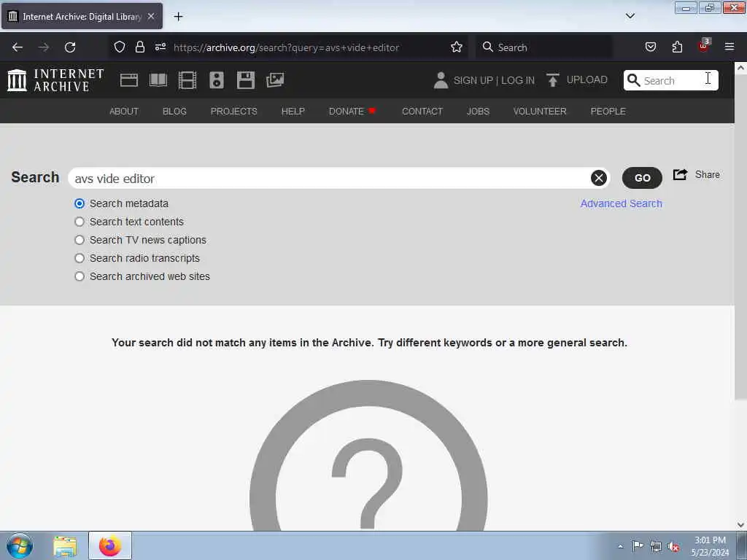Click scrollbar up arrow
The image size is (747, 560).
(740, 68)
